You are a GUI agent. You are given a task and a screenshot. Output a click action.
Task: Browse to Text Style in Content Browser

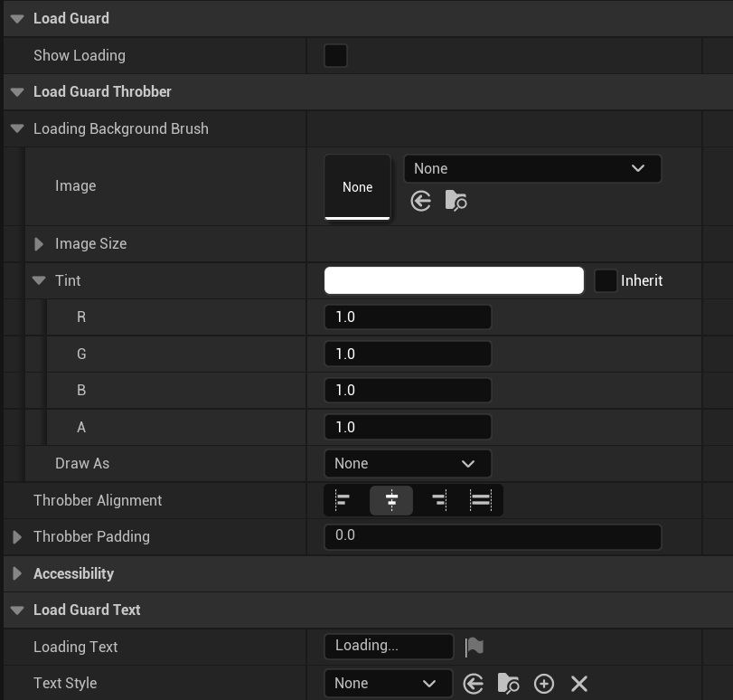508,683
